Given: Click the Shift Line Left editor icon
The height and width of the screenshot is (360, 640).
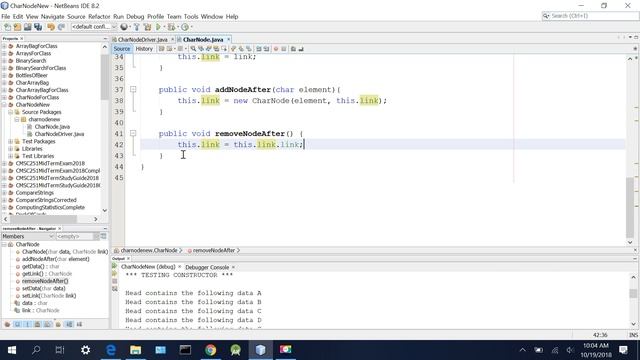Looking at the screenshot, I should (258, 49).
